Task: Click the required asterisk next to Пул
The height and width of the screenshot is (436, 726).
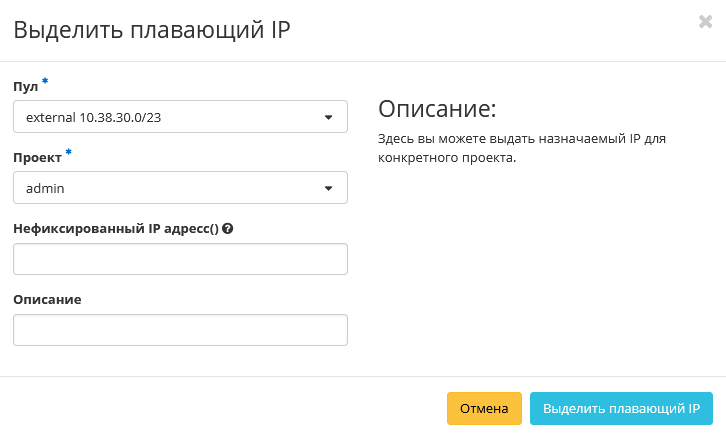Action: click(x=45, y=83)
